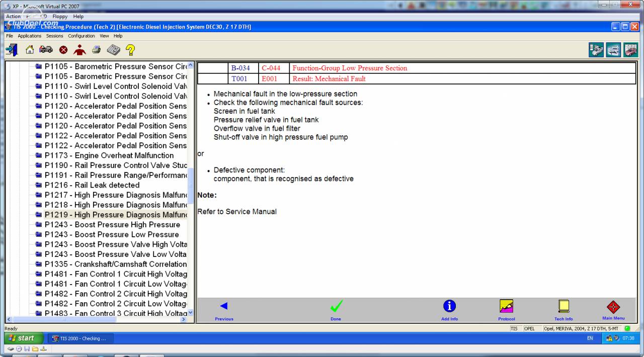
Task: Click the shared folder icon in Virtual PC status bar
Action: 35,349
